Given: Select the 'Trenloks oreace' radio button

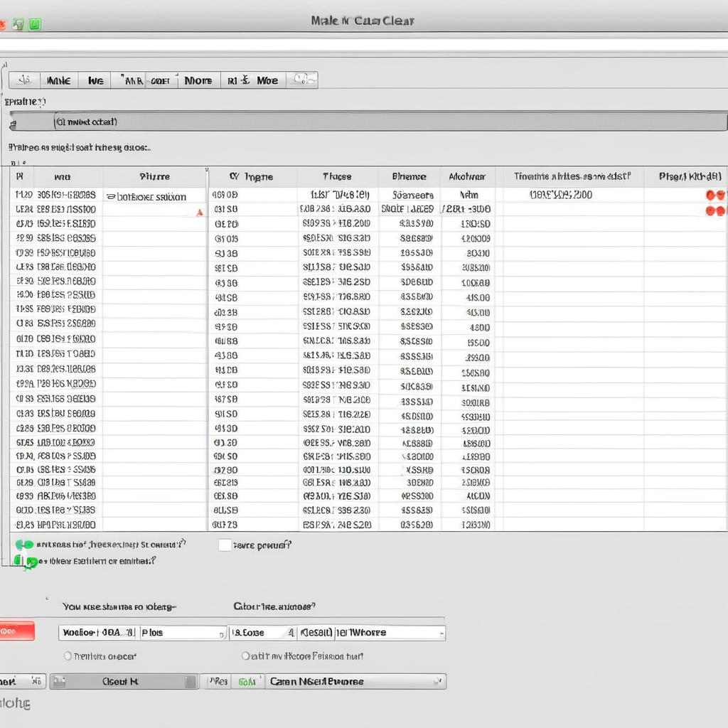Looking at the screenshot, I should click(68, 656).
